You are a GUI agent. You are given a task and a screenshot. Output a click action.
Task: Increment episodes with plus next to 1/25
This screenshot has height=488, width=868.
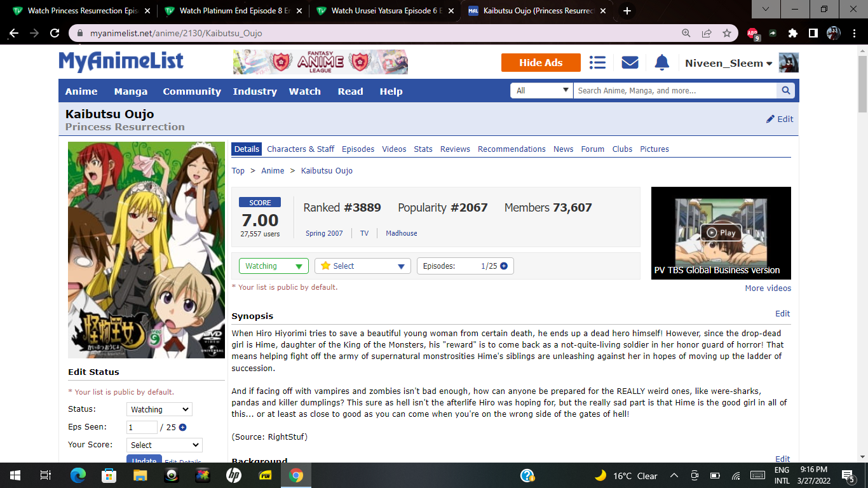pos(504,266)
